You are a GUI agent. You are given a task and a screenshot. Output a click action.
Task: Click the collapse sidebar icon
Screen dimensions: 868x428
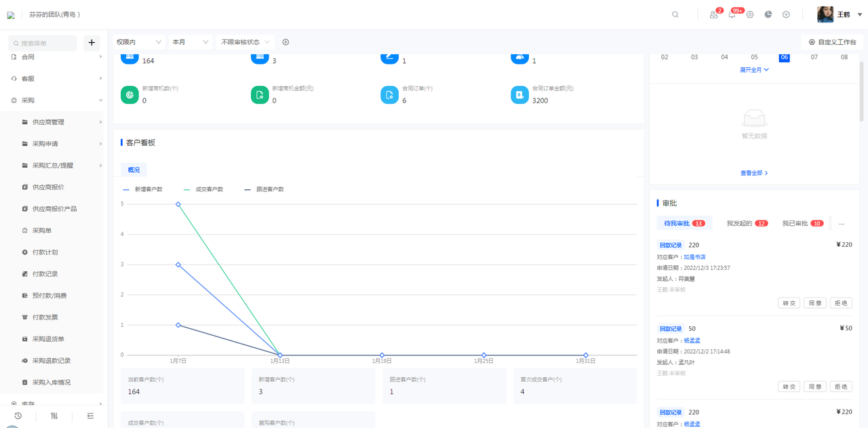[90, 416]
